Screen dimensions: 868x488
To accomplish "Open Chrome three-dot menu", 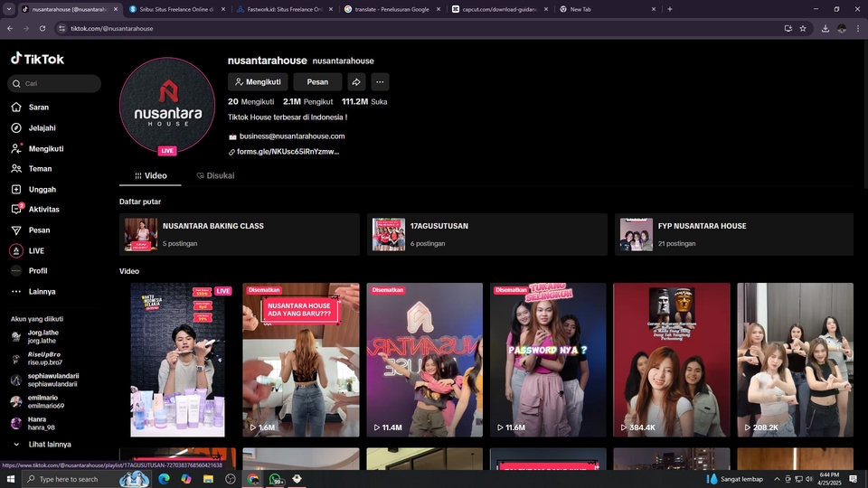I will point(858,28).
